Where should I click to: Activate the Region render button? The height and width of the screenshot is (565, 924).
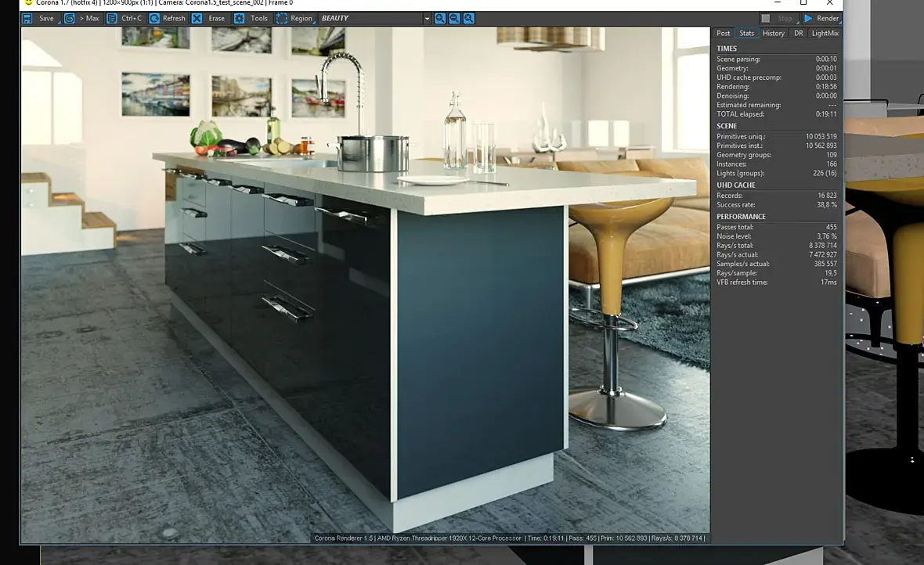click(x=294, y=18)
